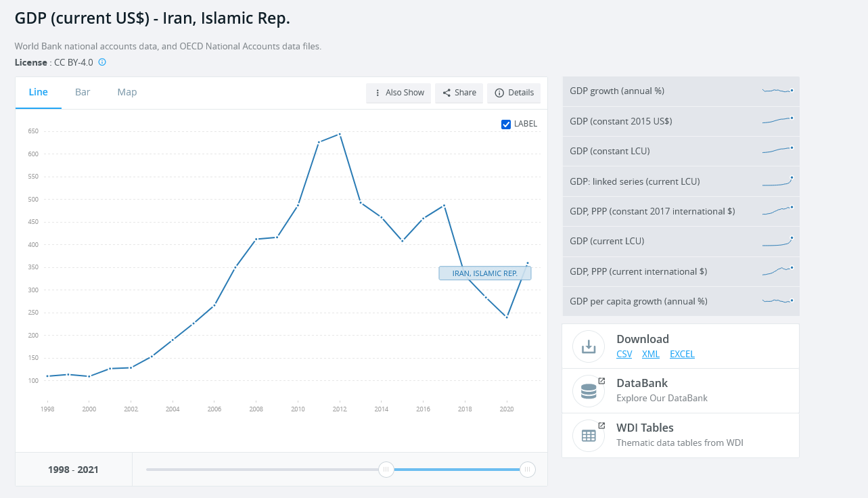868x498 pixels.
Task: Open GDP, PPP (current international $)
Action: [x=681, y=271]
